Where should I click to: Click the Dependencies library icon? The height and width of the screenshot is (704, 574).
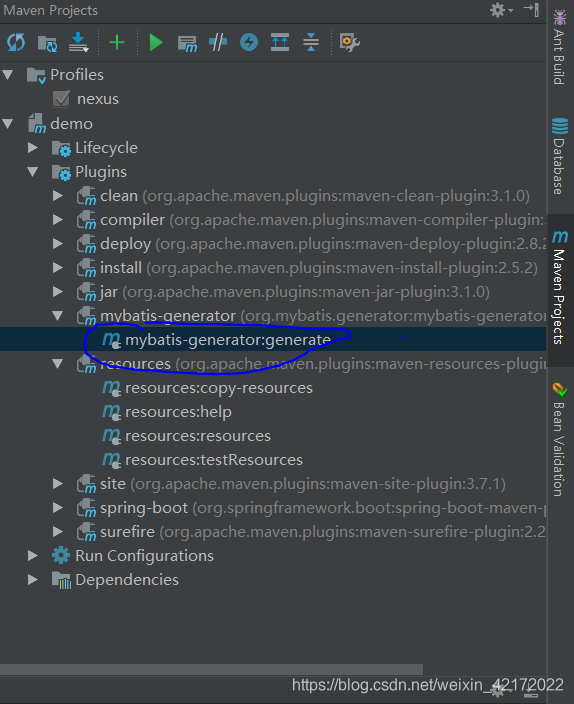[x=61, y=580]
